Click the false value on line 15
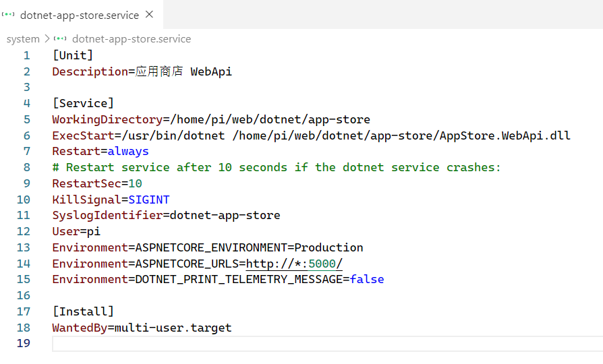This screenshot has width=603, height=364. click(x=367, y=279)
